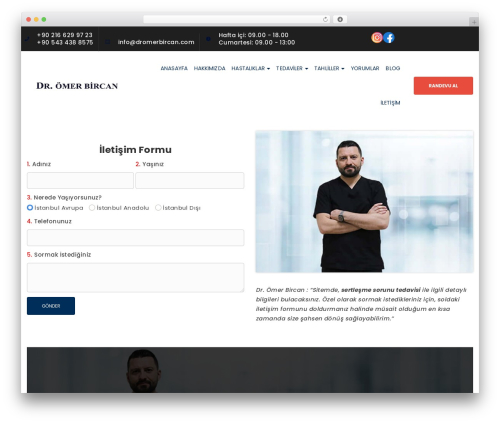
Task: Click the 'Nerede Yaşıyorsunuz?' label
Action: pos(68,197)
